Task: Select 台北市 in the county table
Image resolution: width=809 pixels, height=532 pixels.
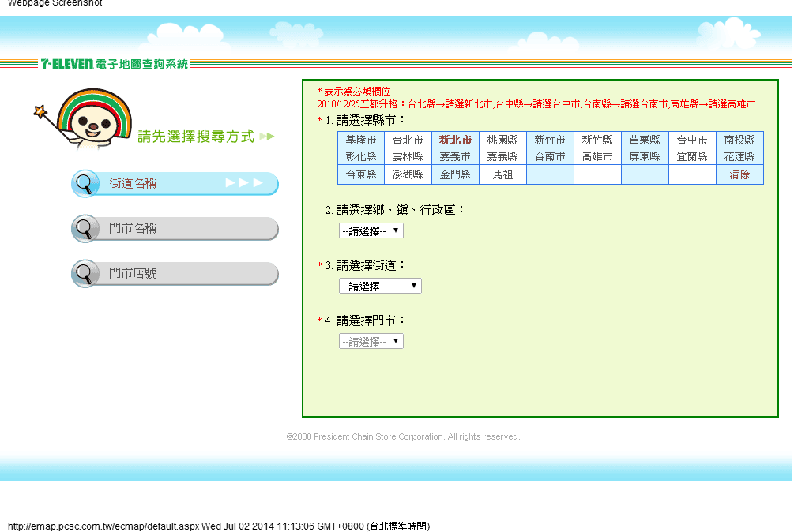Action: click(408, 139)
